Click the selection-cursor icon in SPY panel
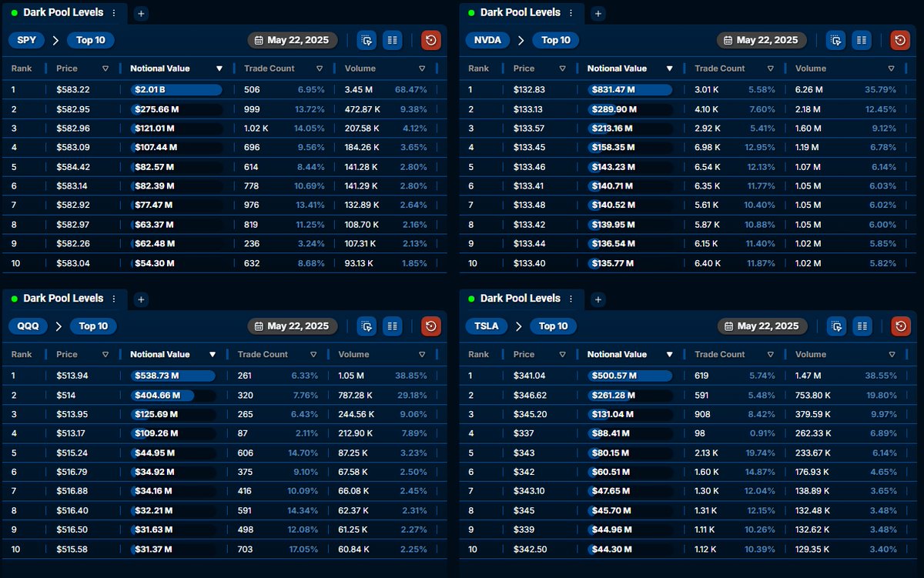 (367, 40)
